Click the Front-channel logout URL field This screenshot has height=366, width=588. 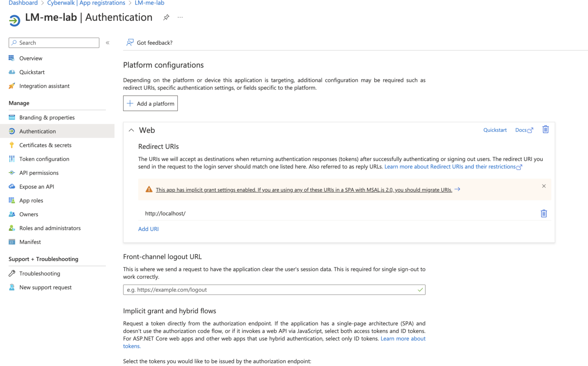[x=274, y=290]
